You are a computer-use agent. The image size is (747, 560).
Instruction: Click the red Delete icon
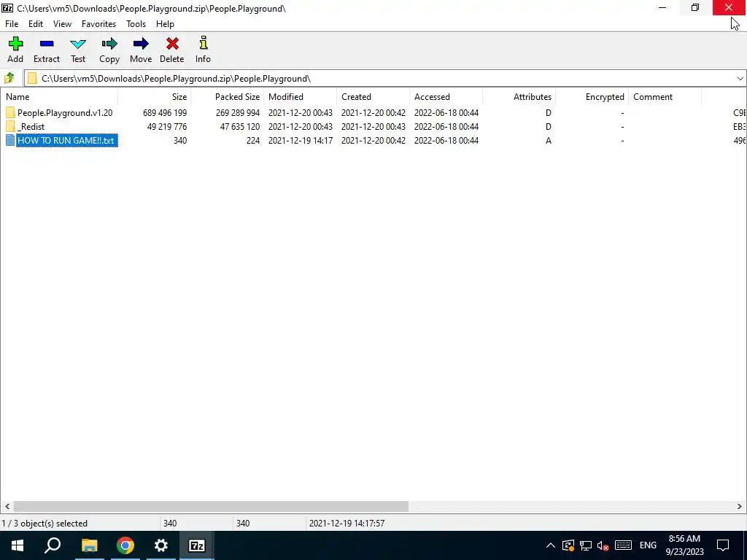pos(172,44)
